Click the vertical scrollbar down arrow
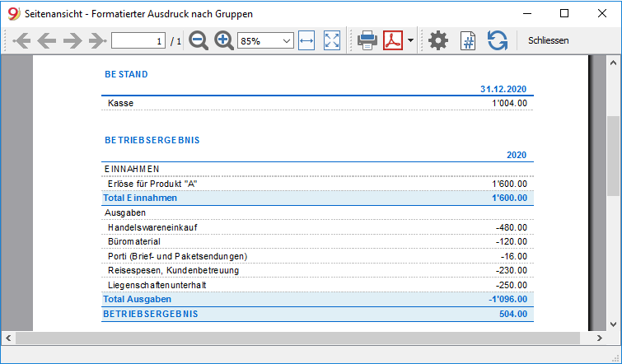This screenshot has width=622, height=364. 613,324
